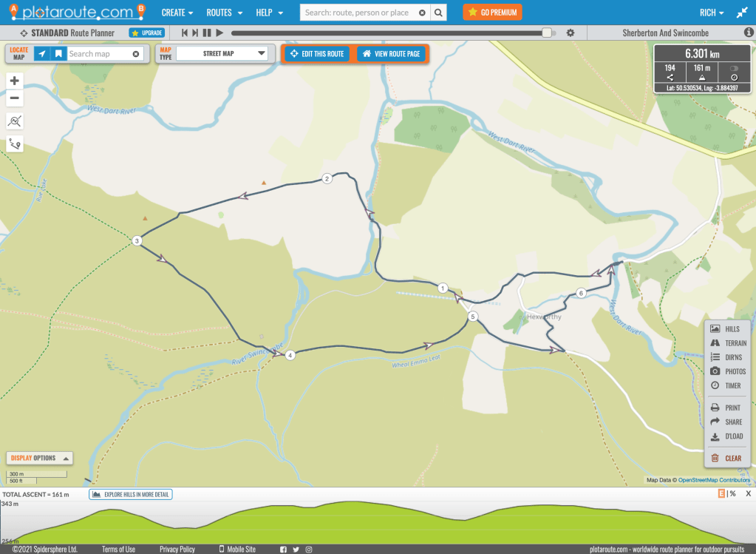756x554 pixels.
Task: Switch elevation profile to percent gradient view
Action: [x=732, y=494]
